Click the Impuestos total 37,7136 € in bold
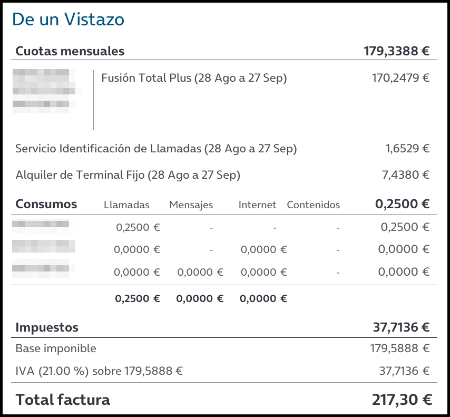The image size is (450, 417). [401, 327]
